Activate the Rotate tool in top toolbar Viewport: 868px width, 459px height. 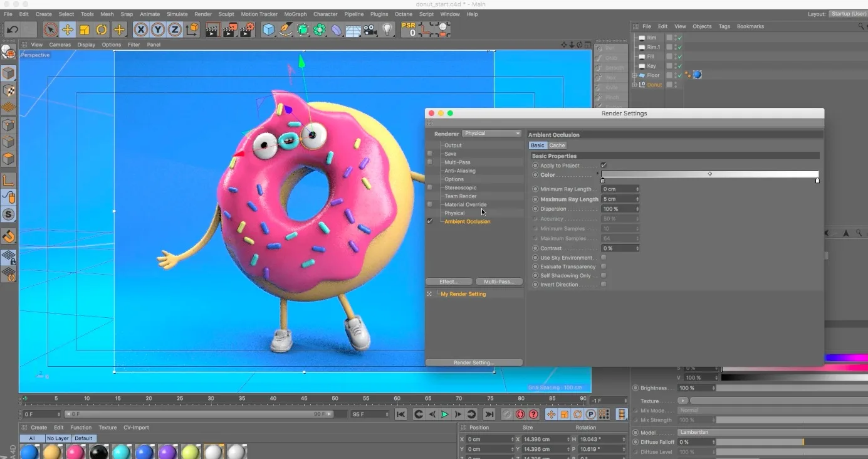[x=102, y=29]
